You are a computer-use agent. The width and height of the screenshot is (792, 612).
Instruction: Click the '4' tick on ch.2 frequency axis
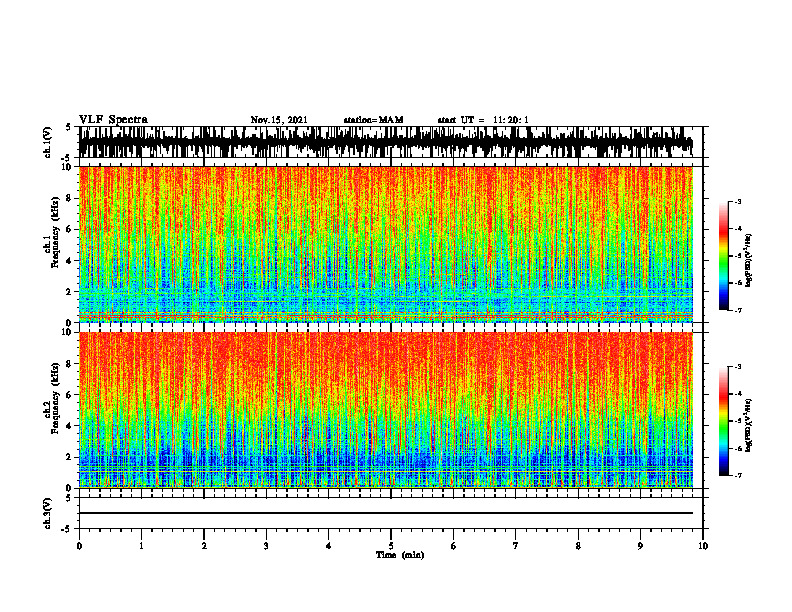[x=69, y=426]
